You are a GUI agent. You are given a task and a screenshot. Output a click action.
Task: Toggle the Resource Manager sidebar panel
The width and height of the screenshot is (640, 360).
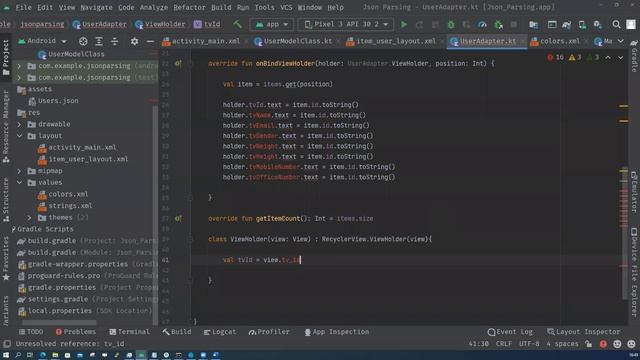tap(6, 127)
